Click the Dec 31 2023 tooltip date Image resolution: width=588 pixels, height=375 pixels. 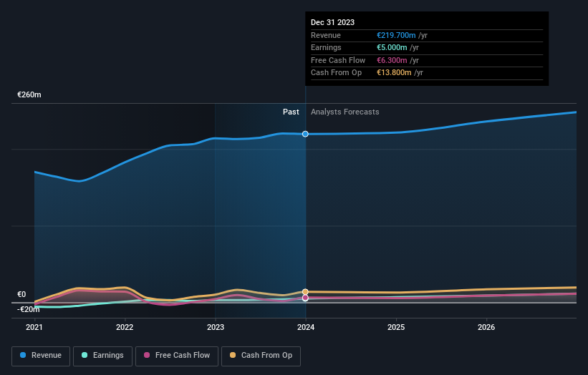tap(332, 22)
